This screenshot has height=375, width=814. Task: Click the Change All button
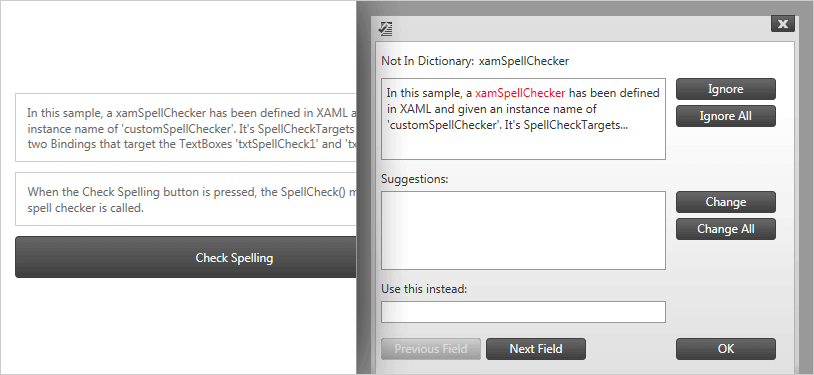(725, 229)
